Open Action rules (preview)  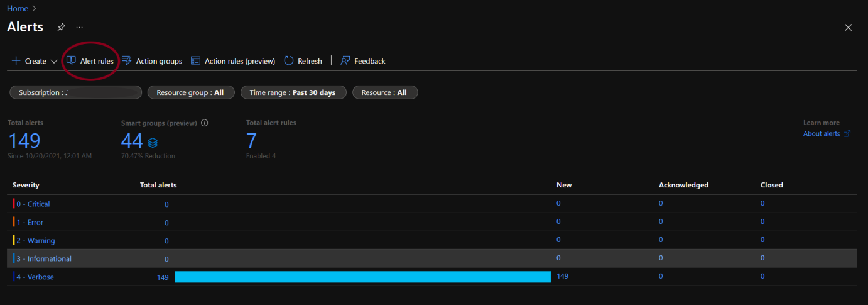pos(233,61)
